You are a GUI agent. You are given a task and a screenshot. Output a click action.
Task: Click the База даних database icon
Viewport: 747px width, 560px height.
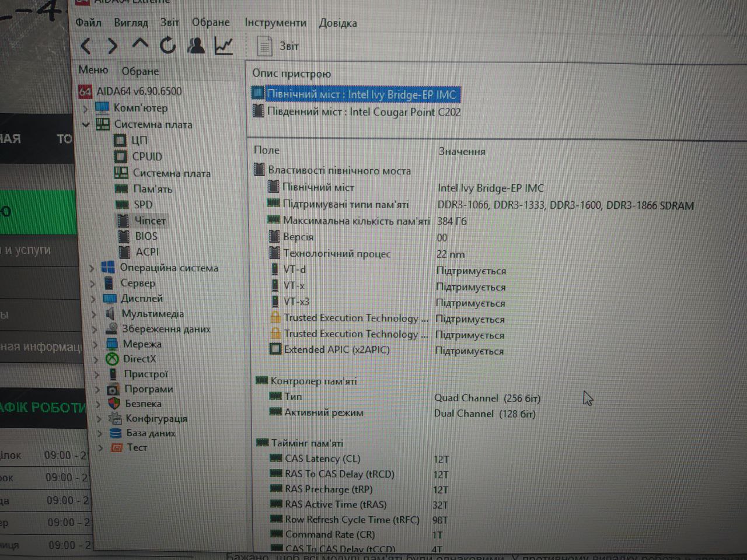tap(116, 433)
